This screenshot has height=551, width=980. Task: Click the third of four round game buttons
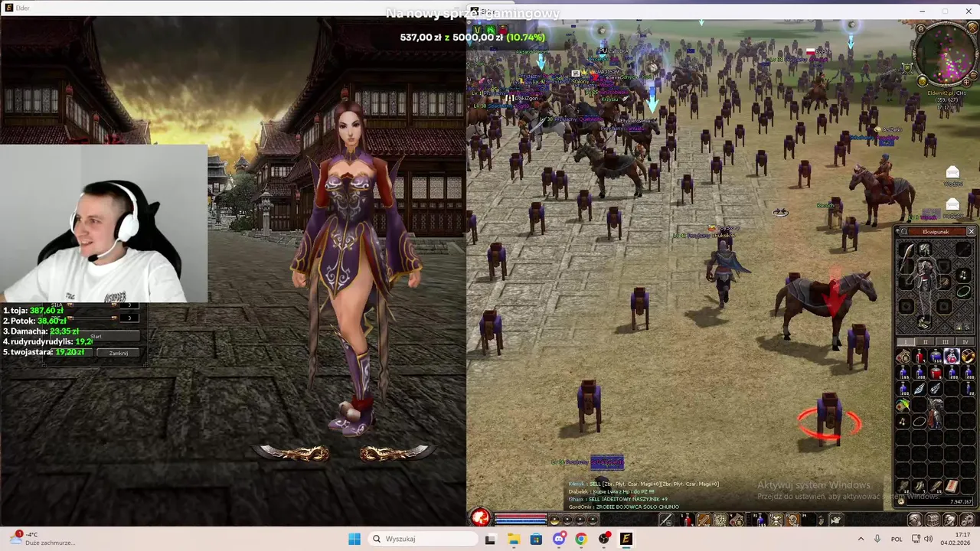[949, 520]
